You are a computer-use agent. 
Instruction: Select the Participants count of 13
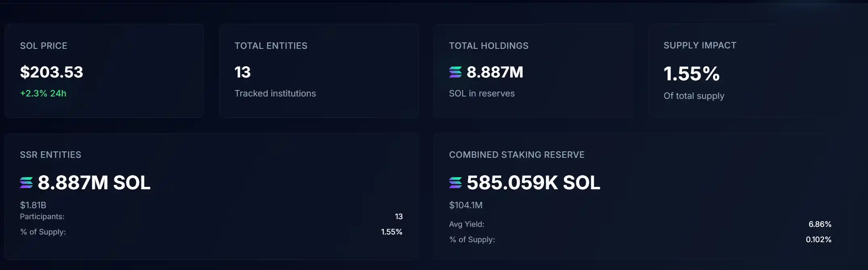coord(398,216)
